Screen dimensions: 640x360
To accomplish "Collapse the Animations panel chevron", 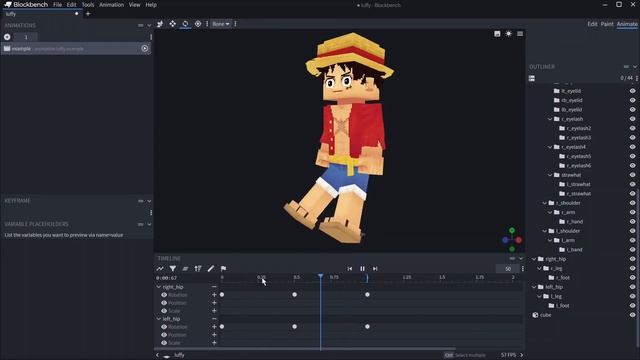I will click(x=149, y=25).
